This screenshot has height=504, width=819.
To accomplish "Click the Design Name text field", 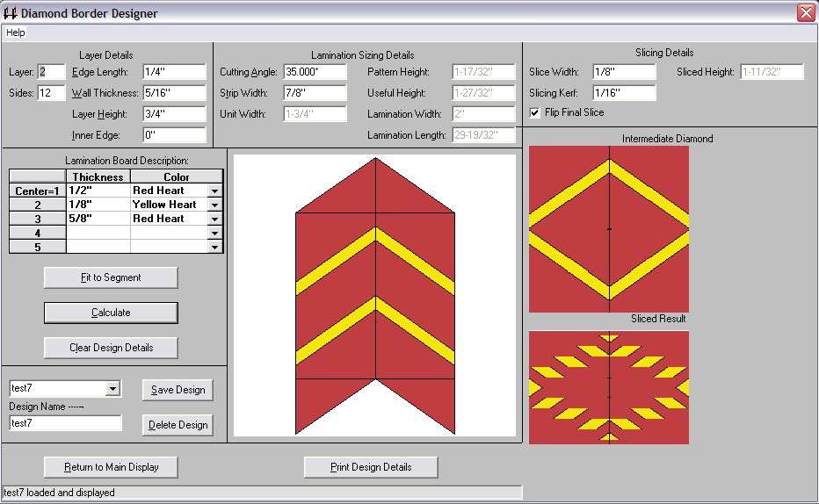I will [65, 423].
